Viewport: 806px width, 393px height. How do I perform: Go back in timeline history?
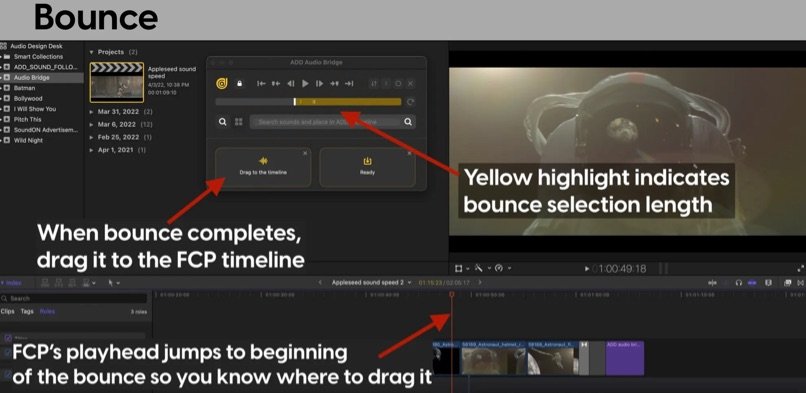320,283
